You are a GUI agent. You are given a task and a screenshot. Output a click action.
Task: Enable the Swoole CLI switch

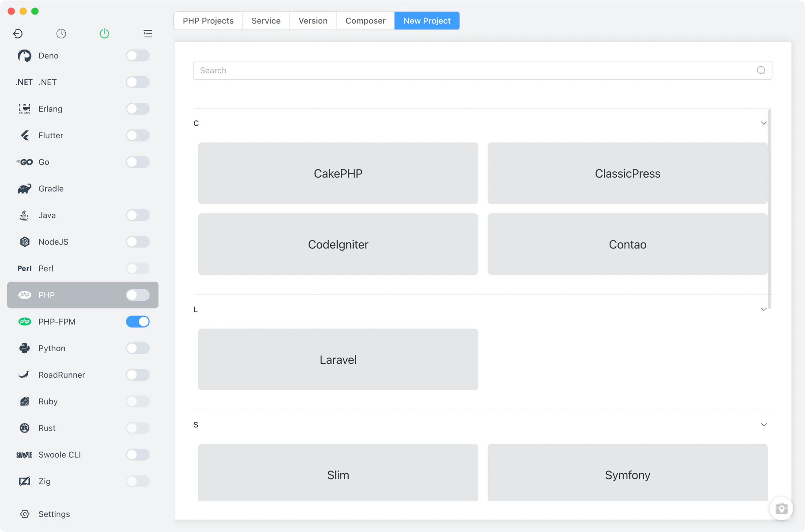click(x=138, y=455)
